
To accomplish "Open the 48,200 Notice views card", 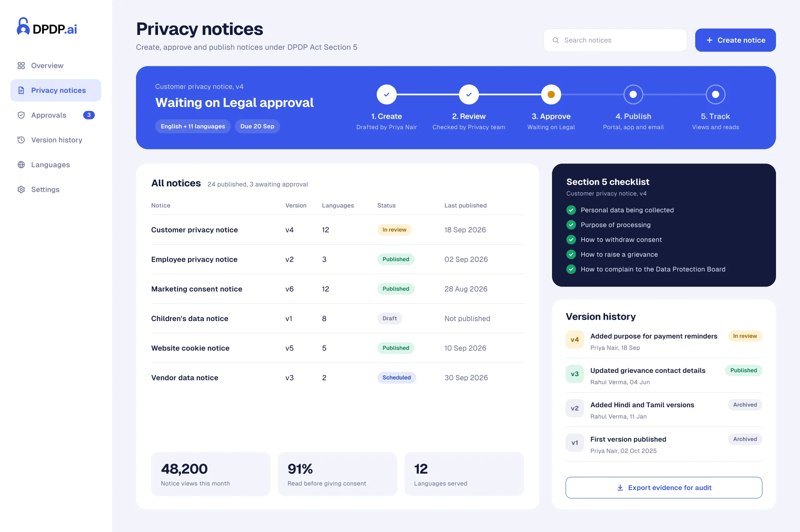I will click(211, 474).
